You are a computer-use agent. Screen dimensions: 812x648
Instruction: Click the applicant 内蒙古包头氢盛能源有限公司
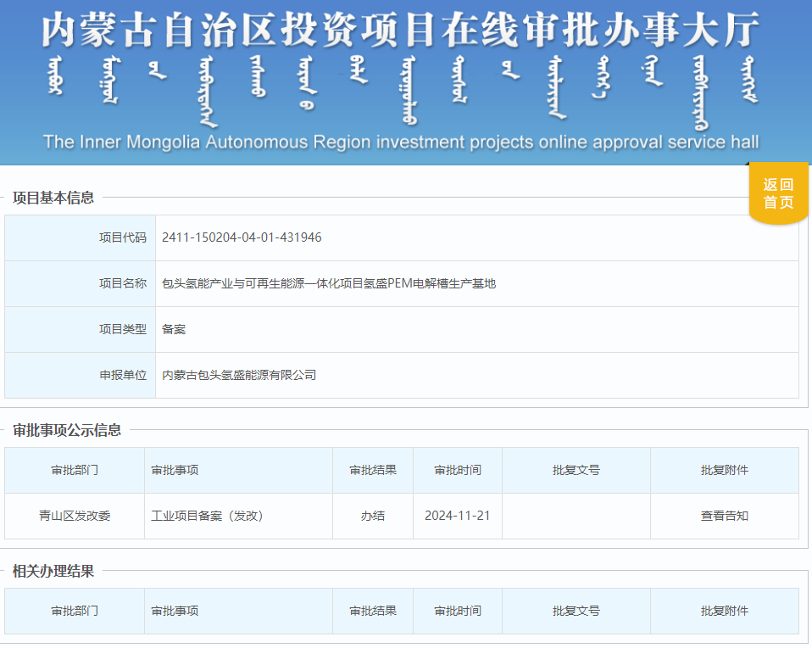pyautogui.click(x=239, y=375)
